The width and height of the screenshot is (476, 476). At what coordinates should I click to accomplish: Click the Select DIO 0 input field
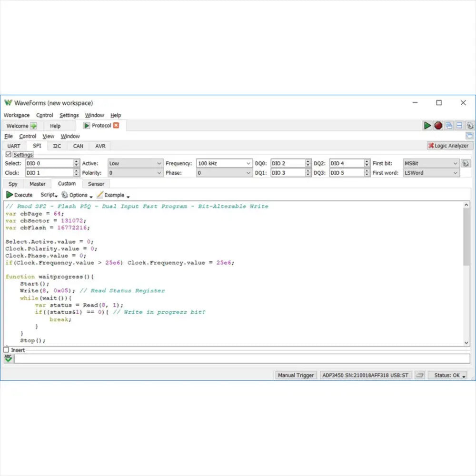click(x=49, y=163)
